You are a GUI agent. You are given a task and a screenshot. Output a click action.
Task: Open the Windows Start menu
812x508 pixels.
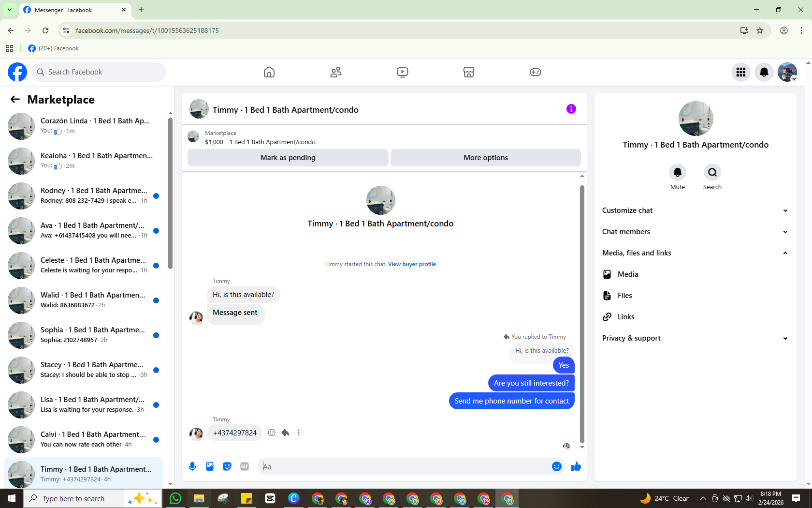coord(12,498)
